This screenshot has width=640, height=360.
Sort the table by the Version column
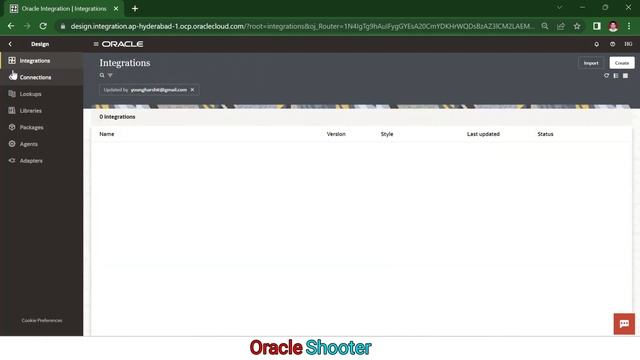(x=336, y=134)
